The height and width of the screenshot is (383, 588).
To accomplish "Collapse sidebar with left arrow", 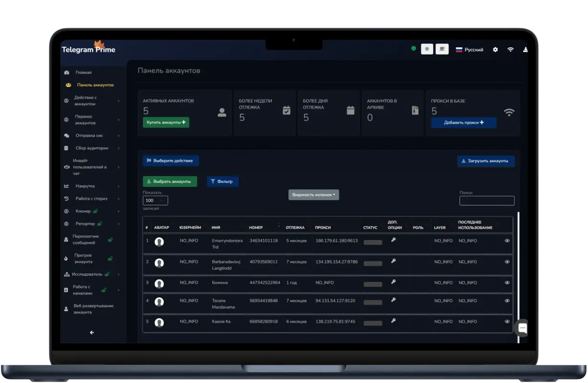I will click(x=92, y=333).
